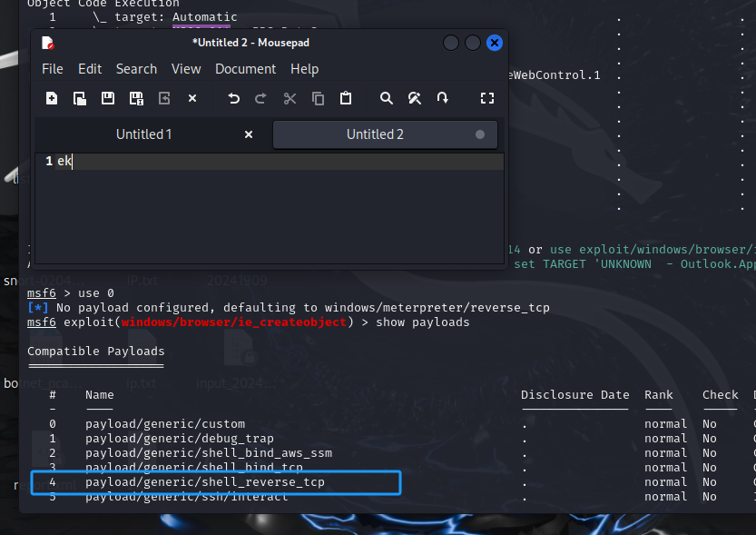
Task: Open the View menu
Action: point(186,69)
